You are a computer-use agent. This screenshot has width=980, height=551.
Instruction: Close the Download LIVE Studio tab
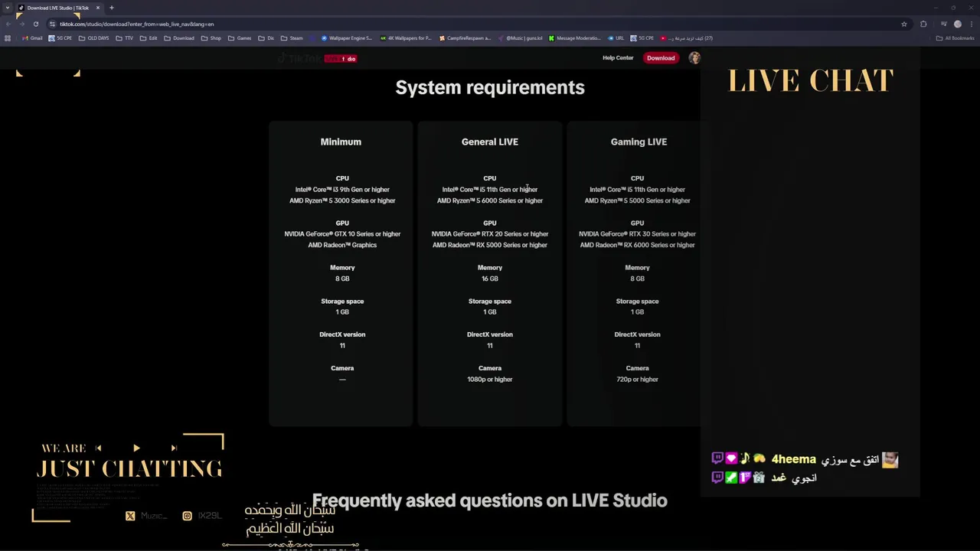coord(97,8)
